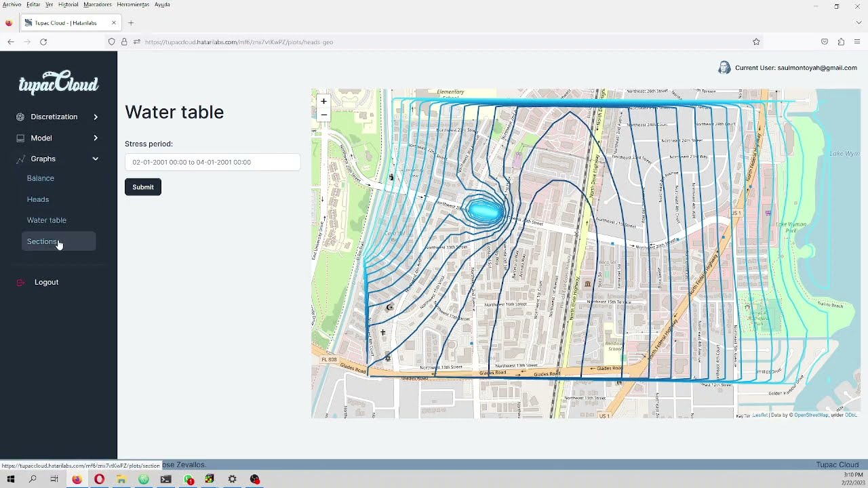Open the Archivo menu
Screen dimensions: 868x488
[12, 4]
